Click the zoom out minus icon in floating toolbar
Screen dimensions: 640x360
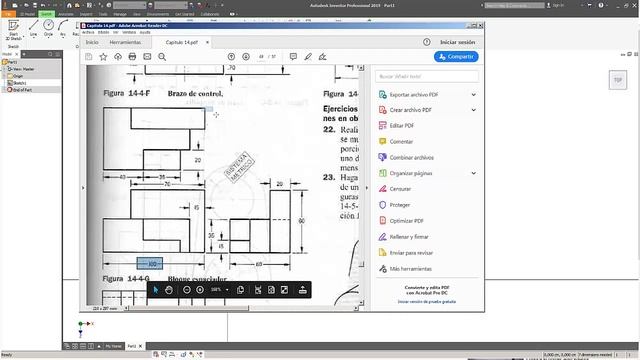[187, 290]
